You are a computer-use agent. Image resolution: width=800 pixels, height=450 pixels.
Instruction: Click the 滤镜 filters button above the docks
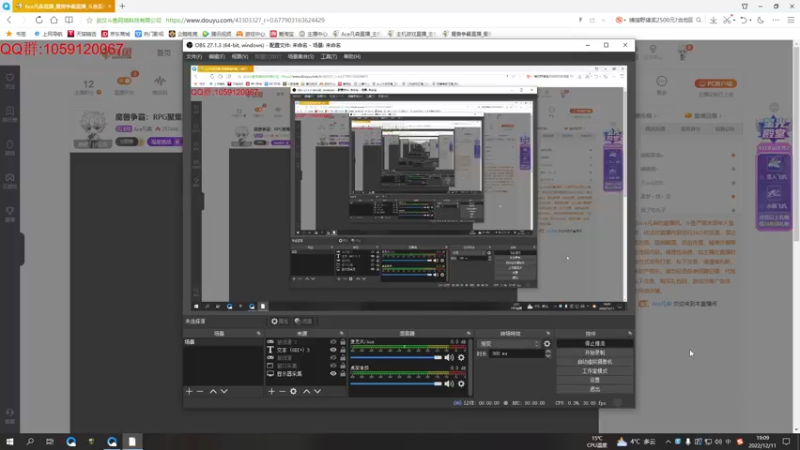[303, 321]
